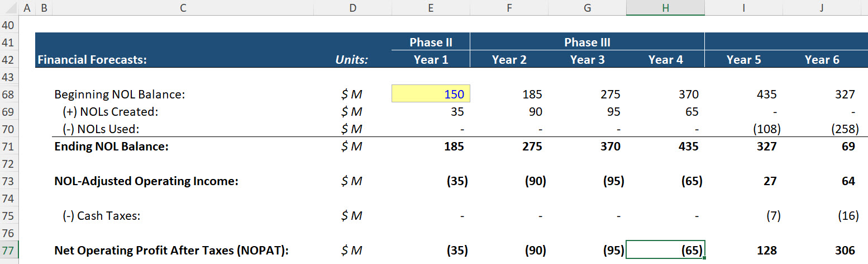Viewport: 868px width, 264px height.
Task: Click the 'Year 1' column heading
Action: tap(431, 60)
